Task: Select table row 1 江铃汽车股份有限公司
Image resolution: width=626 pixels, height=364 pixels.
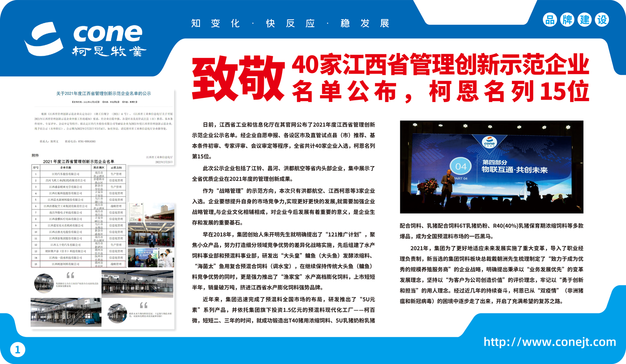Action: (x=79, y=174)
